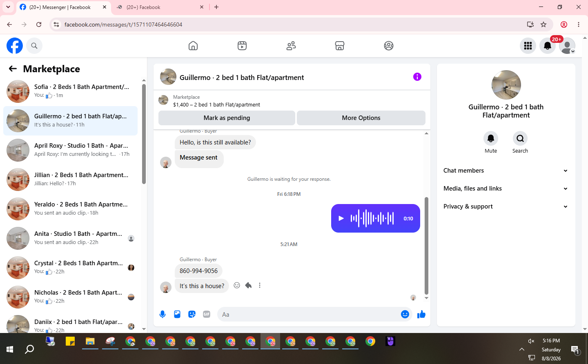
Task: Click the message thread scrollbar
Action: pyautogui.click(x=426, y=245)
